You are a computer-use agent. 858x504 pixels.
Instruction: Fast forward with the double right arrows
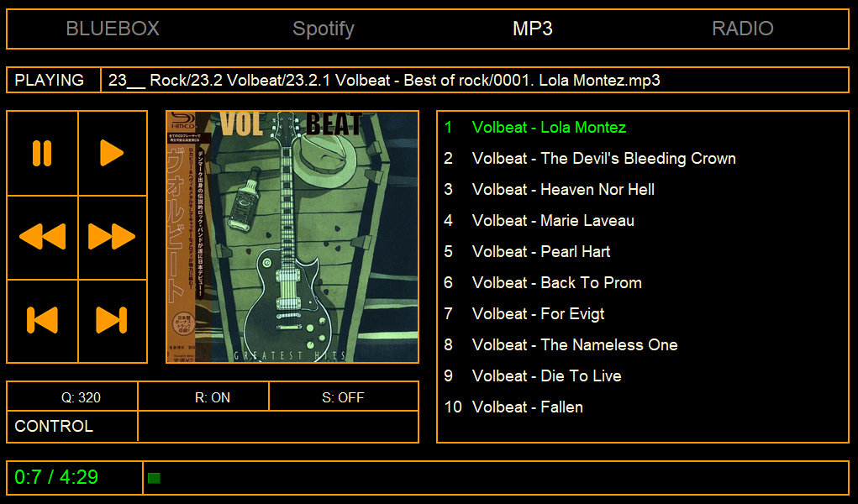[112, 237]
